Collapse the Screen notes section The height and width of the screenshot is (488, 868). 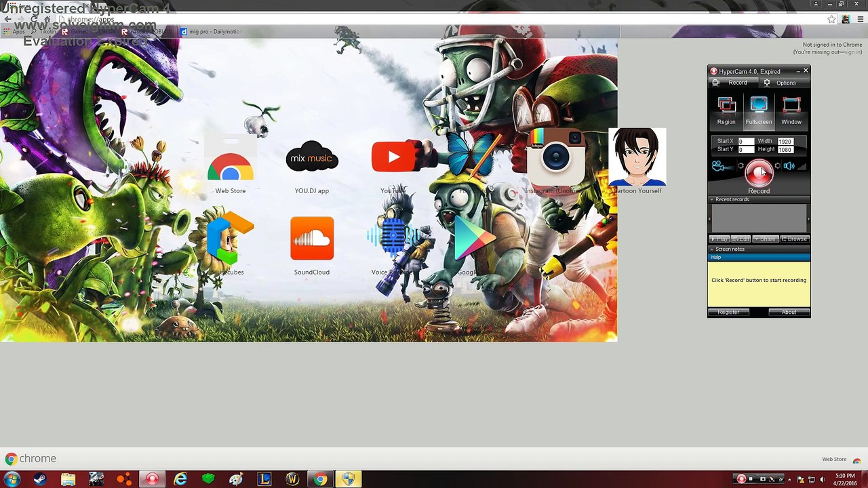pos(712,249)
